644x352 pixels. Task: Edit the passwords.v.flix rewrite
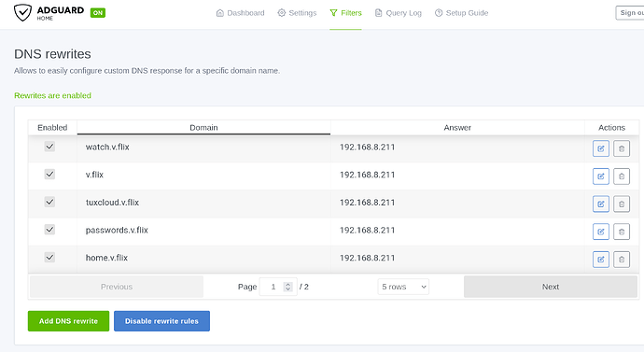click(x=600, y=232)
